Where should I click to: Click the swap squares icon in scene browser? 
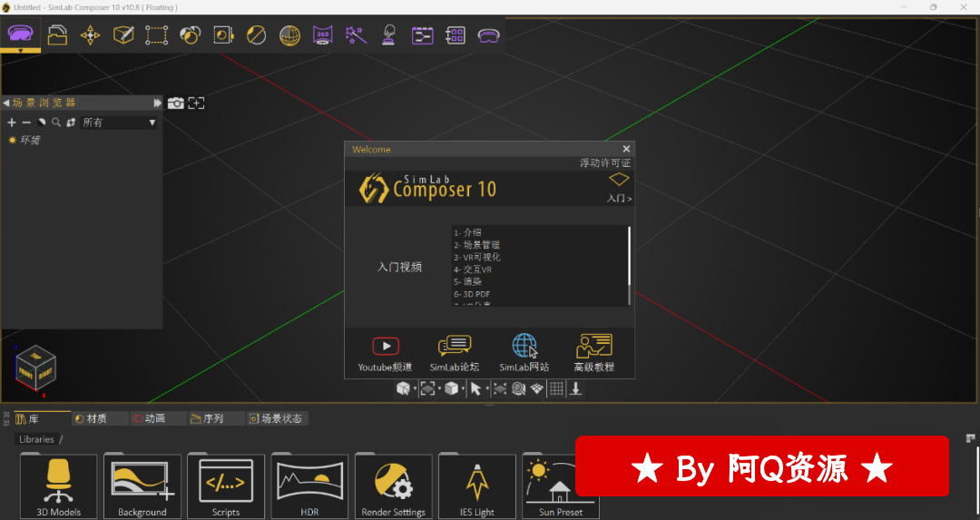click(71, 123)
